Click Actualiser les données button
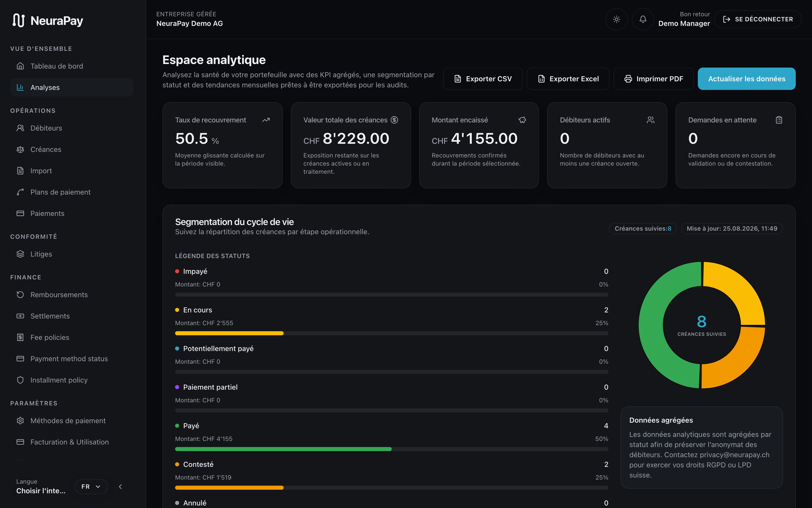The height and width of the screenshot is (508, 812). pyautogui.click(x=747, y=79)
